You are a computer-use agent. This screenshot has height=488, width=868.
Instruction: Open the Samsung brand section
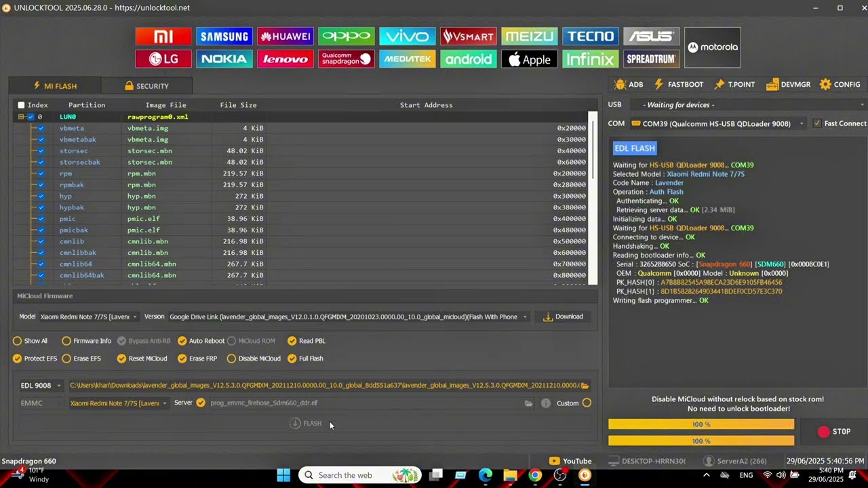tap(224, 37)
